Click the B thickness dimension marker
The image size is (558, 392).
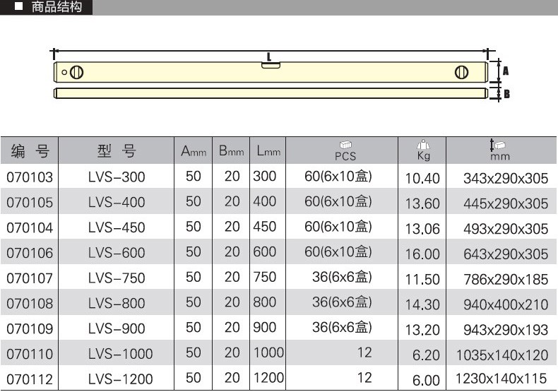click(x=506, y=93)
